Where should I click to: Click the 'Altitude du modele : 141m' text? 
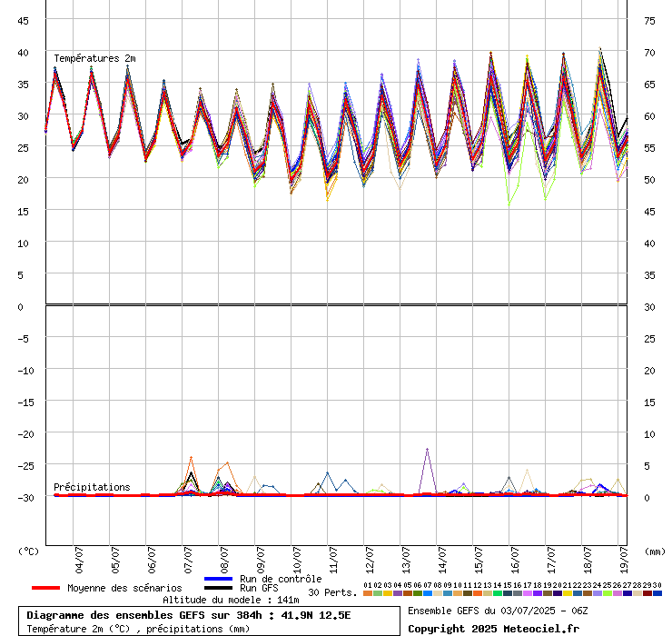pos(231,600)
